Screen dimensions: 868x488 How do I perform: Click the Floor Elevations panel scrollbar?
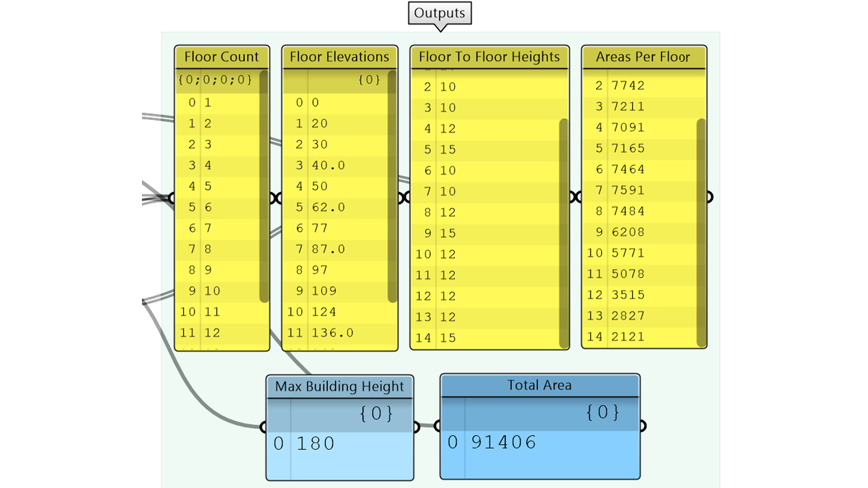tap(392, 185)
